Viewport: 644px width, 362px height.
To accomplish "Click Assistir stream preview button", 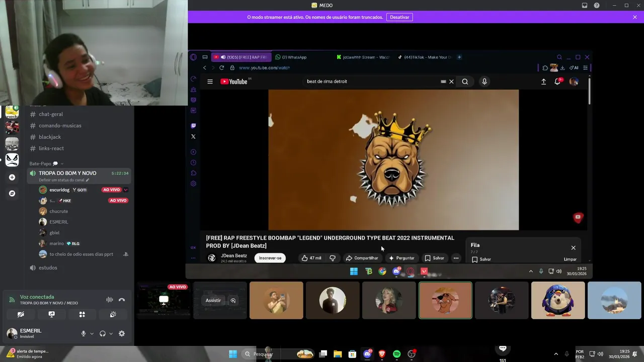I will pyautogui.click(x=213, y=300).
